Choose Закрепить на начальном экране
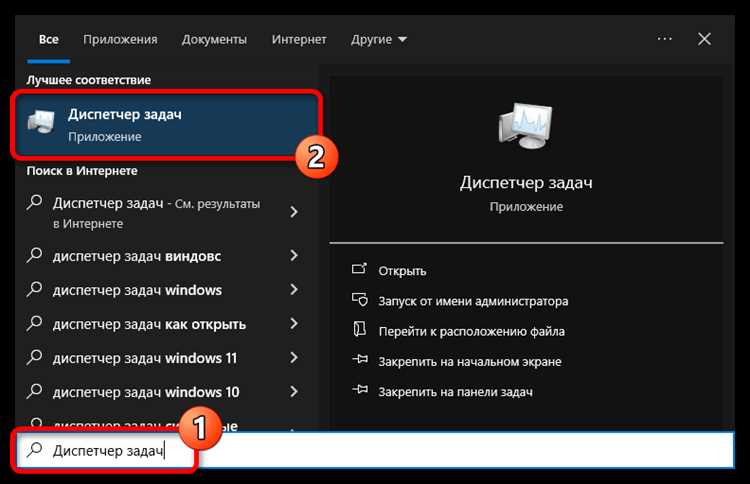Image resolution: width=750 pixels, height=484 pixels. (470, 362)
